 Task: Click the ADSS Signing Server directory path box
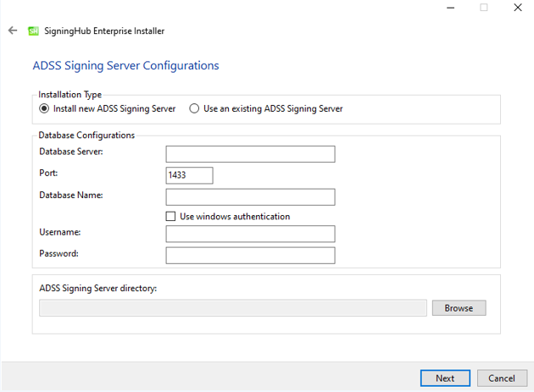click(x=233, y=308)
